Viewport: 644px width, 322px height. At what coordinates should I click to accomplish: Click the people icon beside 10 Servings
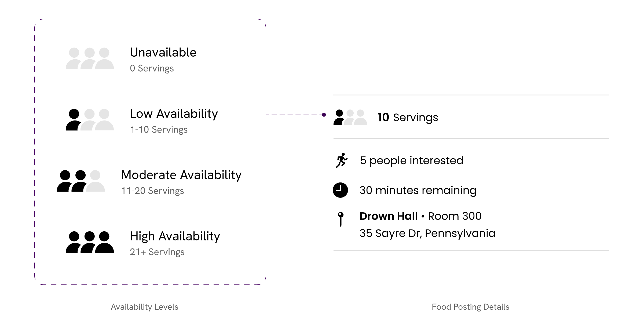(350, 117)
